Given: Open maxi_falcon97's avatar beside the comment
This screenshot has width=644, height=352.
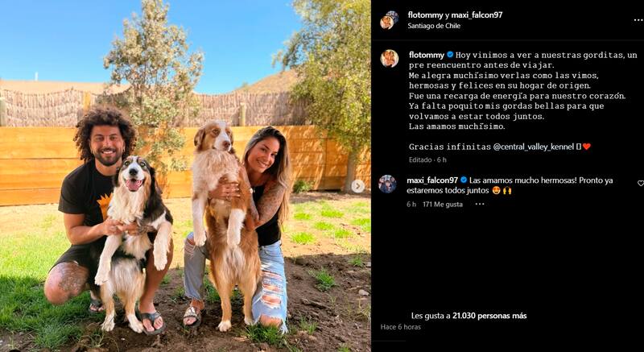Looking at the screenshot, I should point(387,184).
